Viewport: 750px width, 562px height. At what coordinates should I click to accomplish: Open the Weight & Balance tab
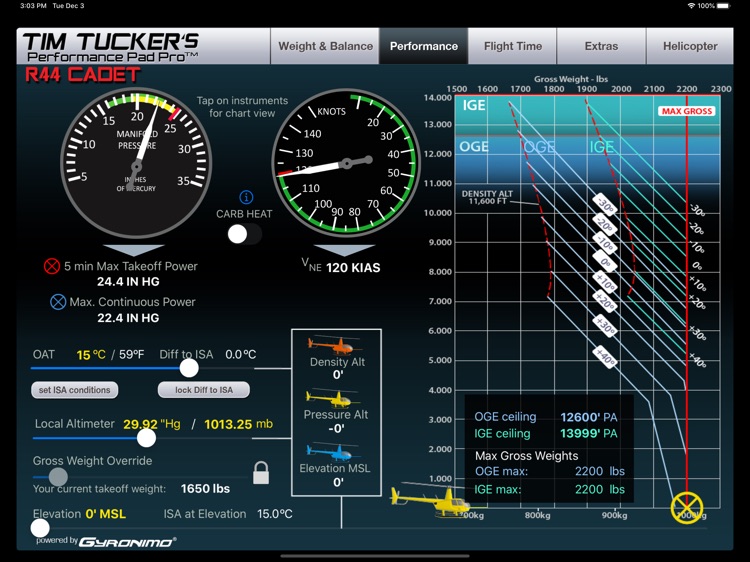[325, 46]
